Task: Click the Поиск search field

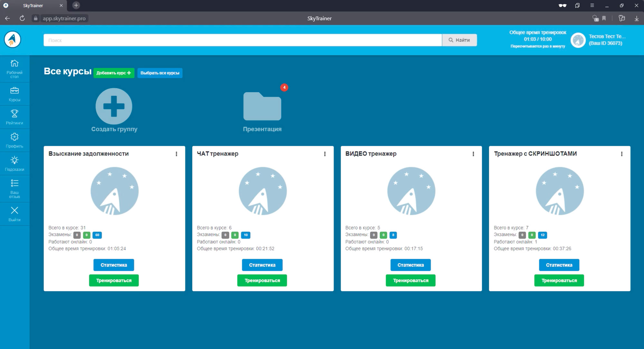Action: coord(242,40)
